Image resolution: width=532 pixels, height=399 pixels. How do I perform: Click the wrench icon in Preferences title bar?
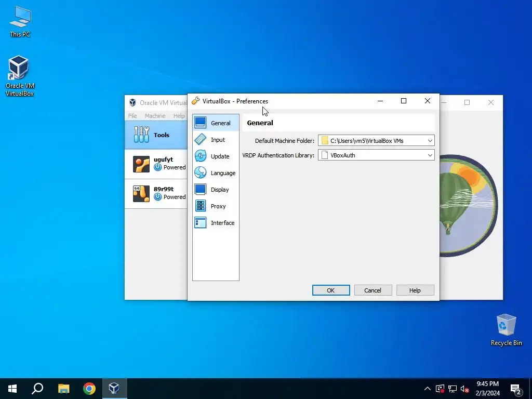click(x=195, y=101)
